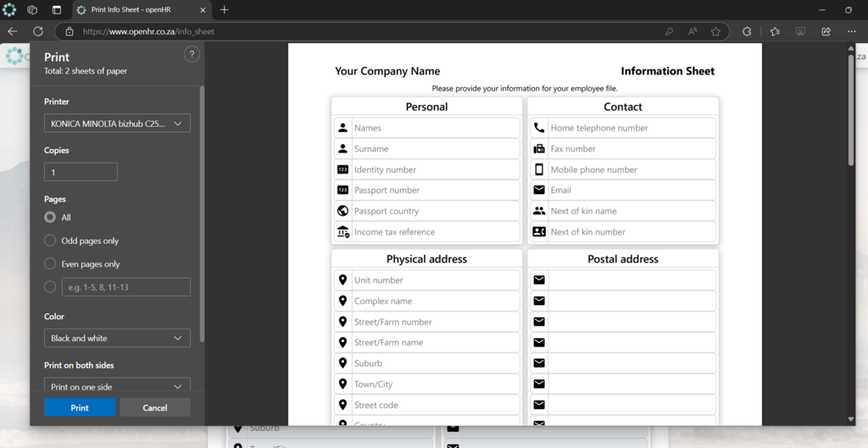Click the Complex name row in the preview
Screen dimensions: 868x448
point(427,301)
